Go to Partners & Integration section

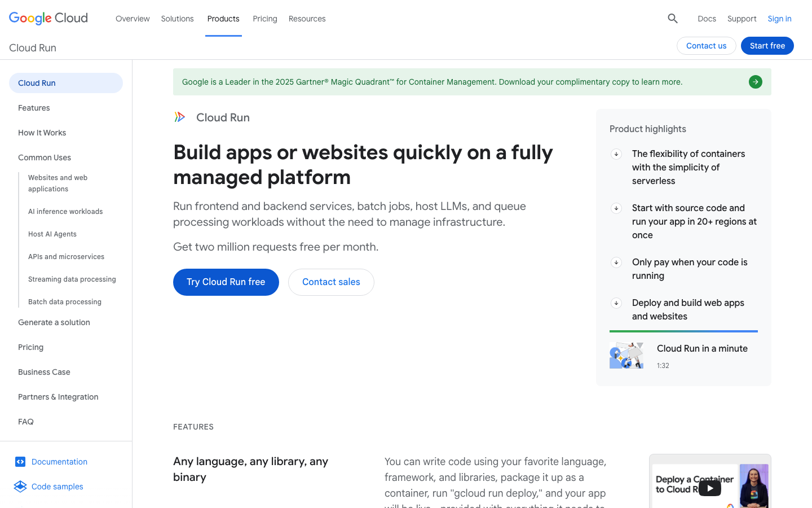point(58,397)
